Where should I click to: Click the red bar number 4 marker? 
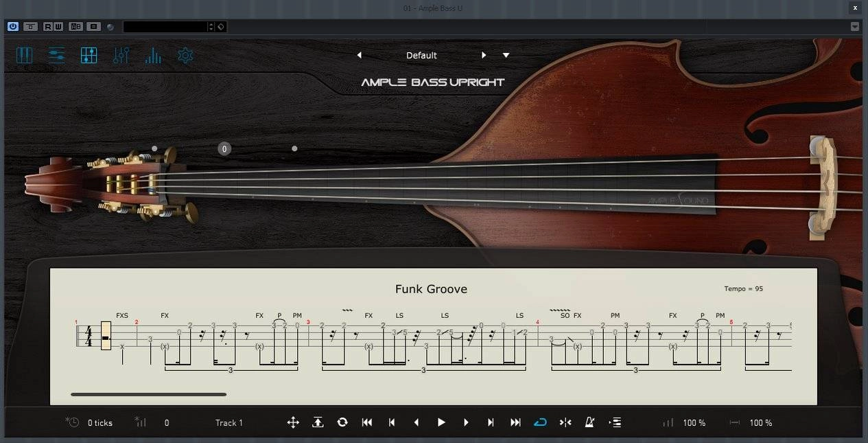[537, 322]
